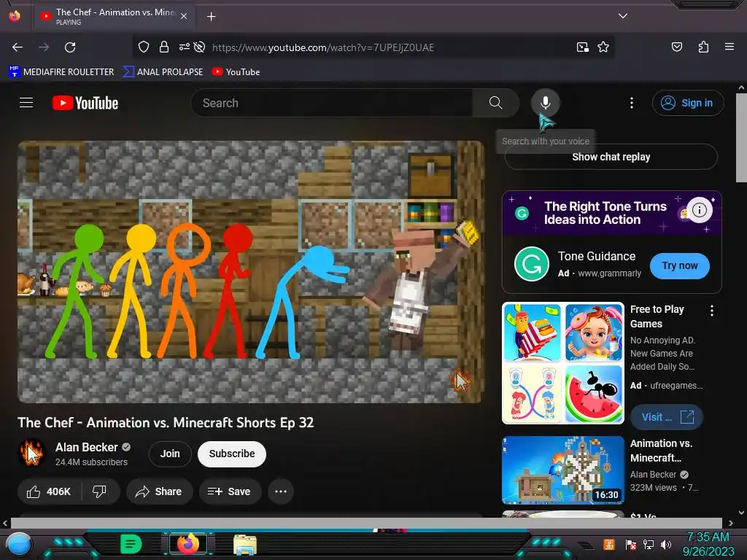Viewport: 747px width, 560px height.
Task: Go to the YouTube home logo
Action: (85, 103)
